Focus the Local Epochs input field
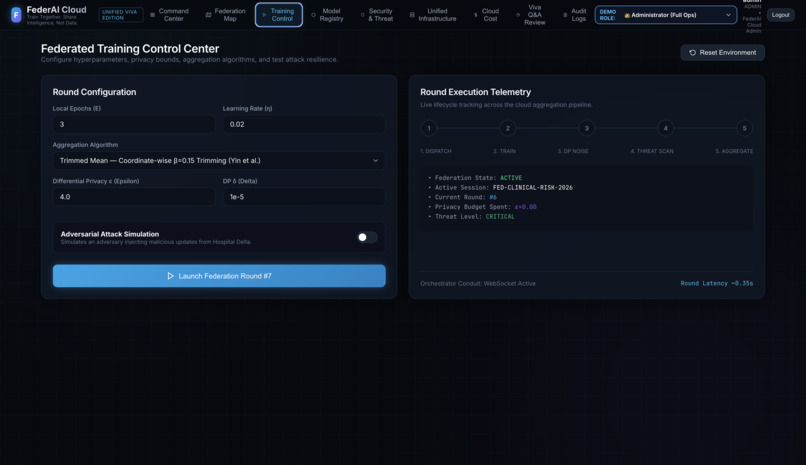The width and height of the screenshot is (806, 465). tap(134, 124)
